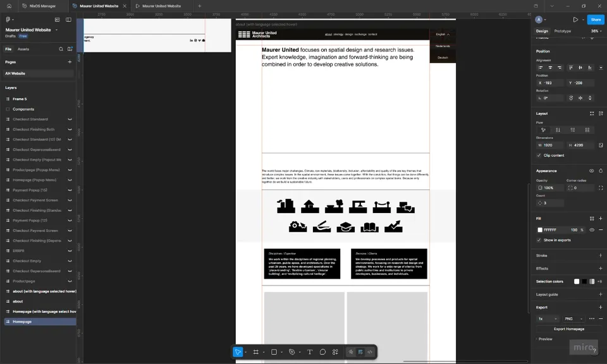Align horizontal centers
The height and width of the screenshot is (364, 607).
[550, 68]
